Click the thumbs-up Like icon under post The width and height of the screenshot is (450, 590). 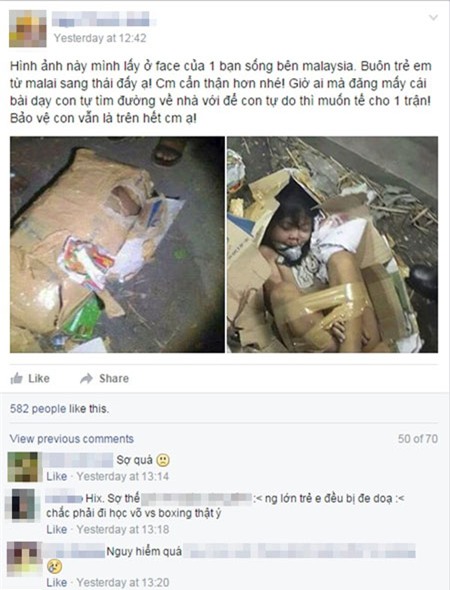coord(17,378)
